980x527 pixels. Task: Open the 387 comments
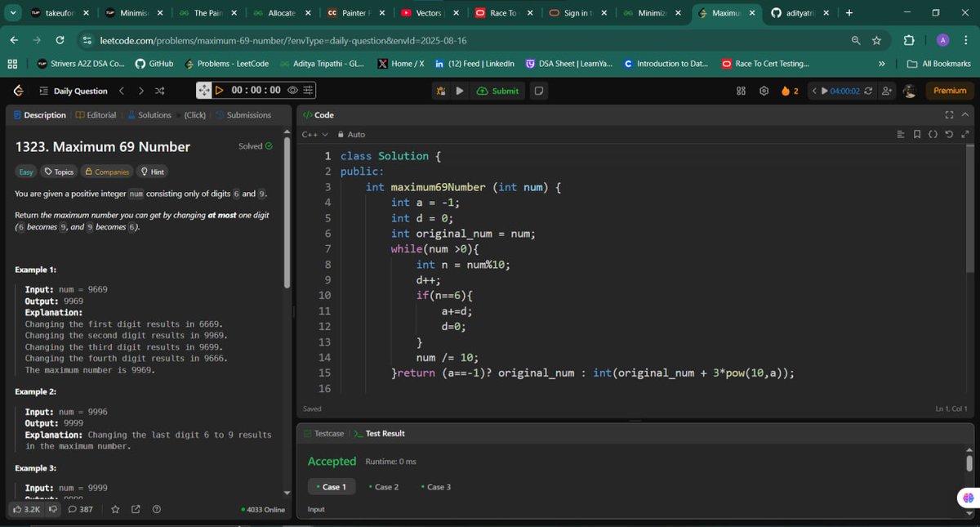[x=80, y=509]
